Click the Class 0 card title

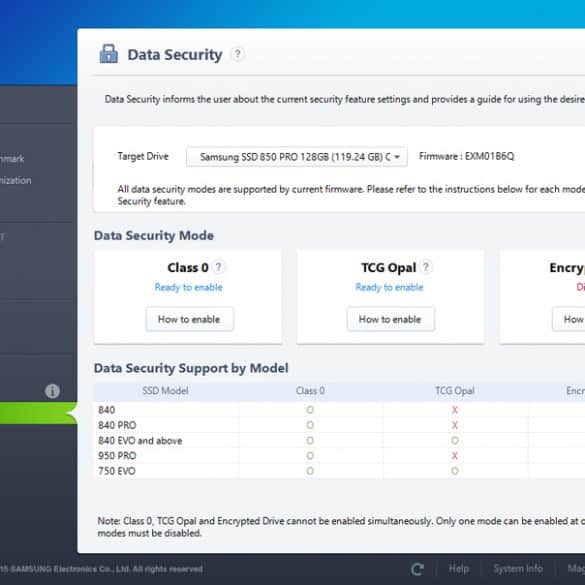(188, 268)
